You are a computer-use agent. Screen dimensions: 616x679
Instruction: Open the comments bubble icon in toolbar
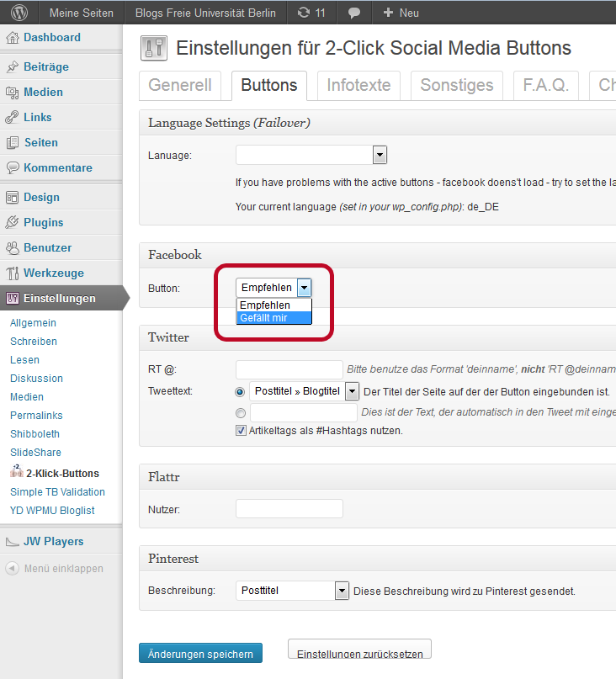[355, 13]
